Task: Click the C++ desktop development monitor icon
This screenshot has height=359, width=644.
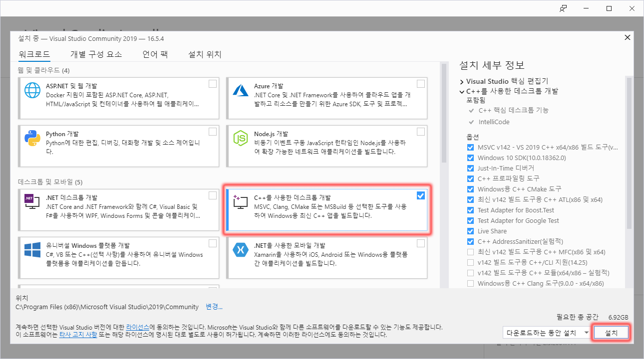Action: point(241,201)
